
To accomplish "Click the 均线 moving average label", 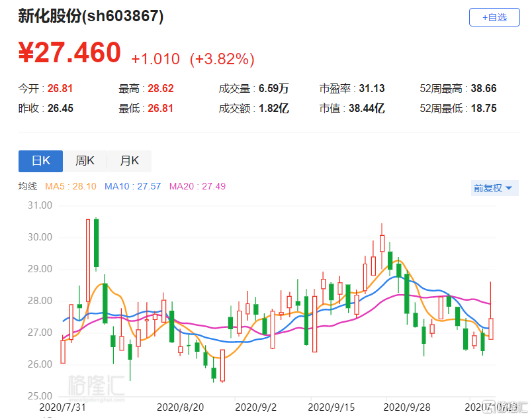I will point(28,186).
